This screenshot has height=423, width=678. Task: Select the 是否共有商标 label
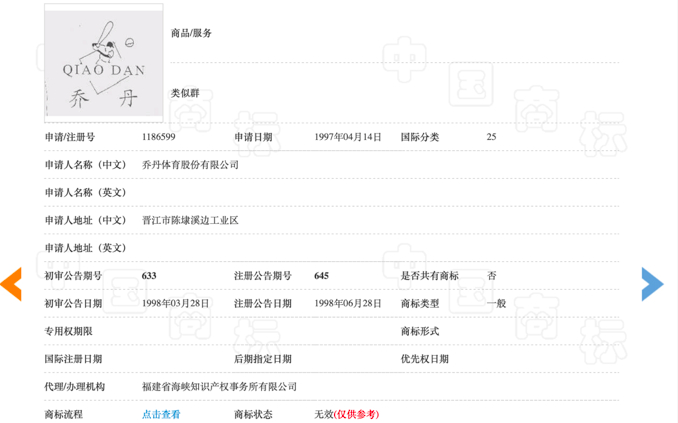[x=429, y=276]
